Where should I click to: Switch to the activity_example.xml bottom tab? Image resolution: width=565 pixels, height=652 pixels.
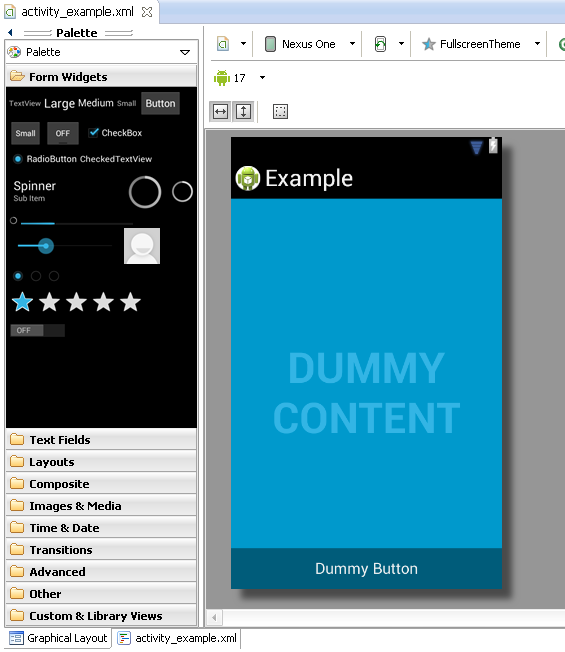(177, 638)
